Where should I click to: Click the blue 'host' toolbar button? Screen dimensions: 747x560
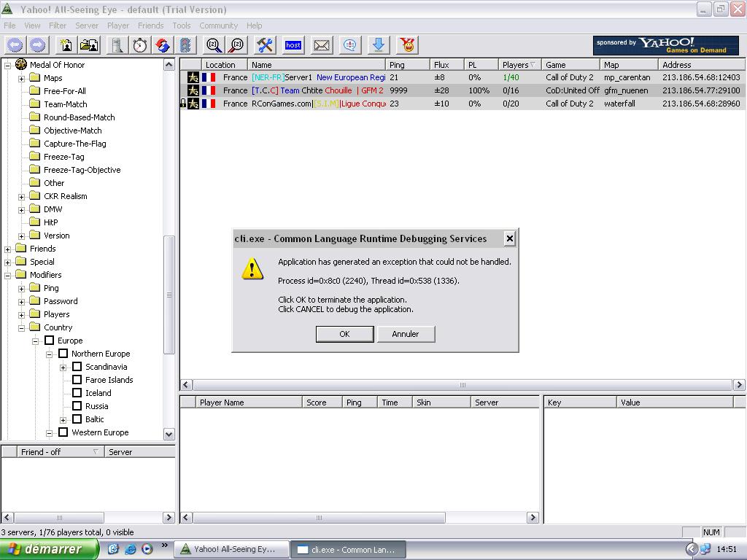pyautogui.click(x=293, y=45)
